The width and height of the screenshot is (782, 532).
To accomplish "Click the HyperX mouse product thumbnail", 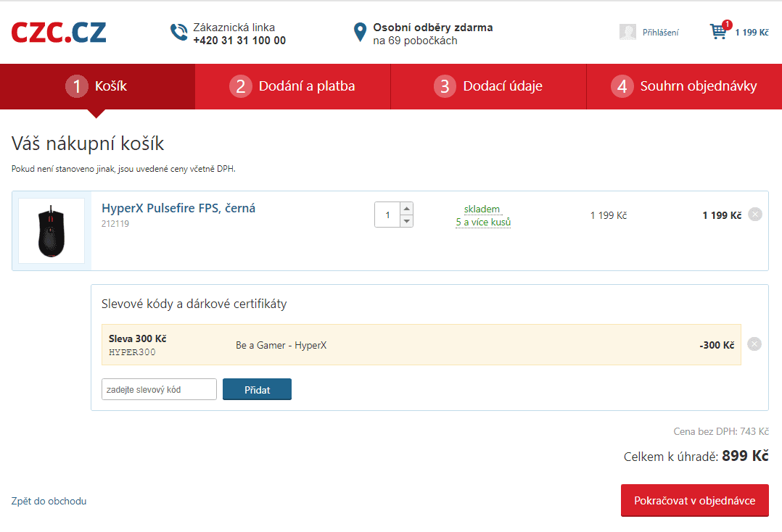I will point(52,231).
